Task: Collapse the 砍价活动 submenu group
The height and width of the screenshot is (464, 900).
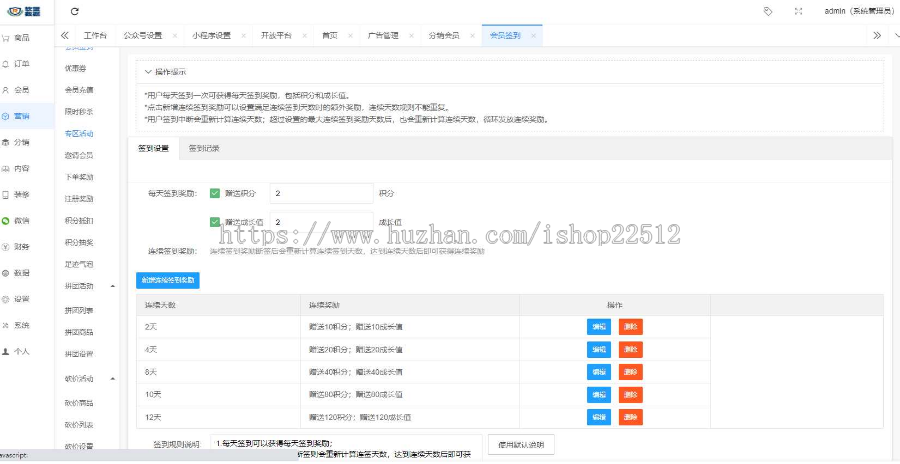Action: click(112, 379)
